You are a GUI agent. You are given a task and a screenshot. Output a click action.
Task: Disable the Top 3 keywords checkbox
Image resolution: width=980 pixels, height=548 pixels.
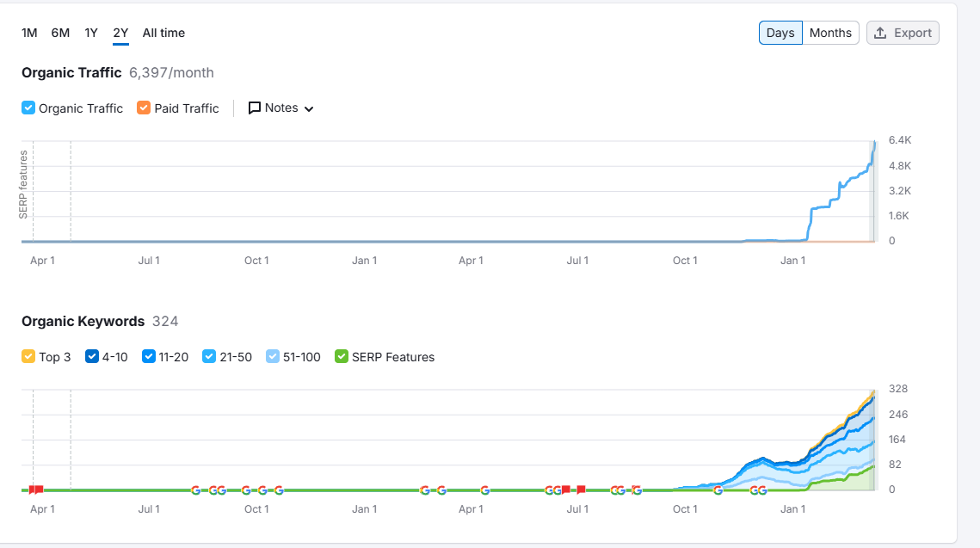[x=28, y=357]
